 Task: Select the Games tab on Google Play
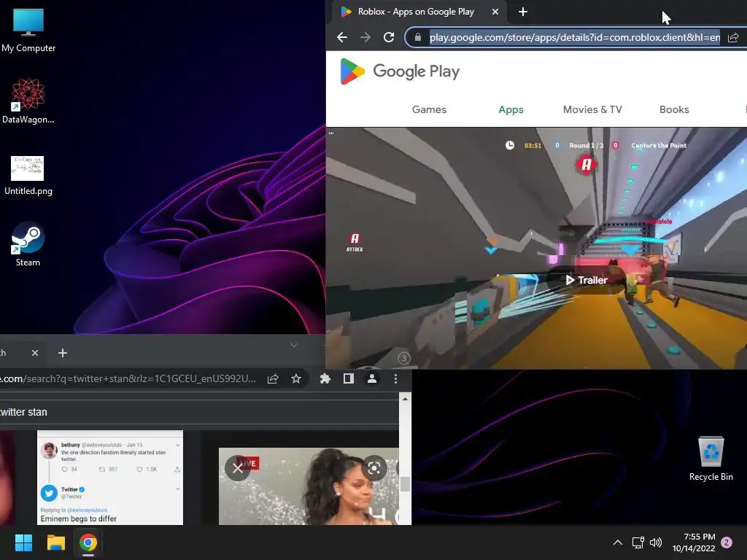point(429,109)
